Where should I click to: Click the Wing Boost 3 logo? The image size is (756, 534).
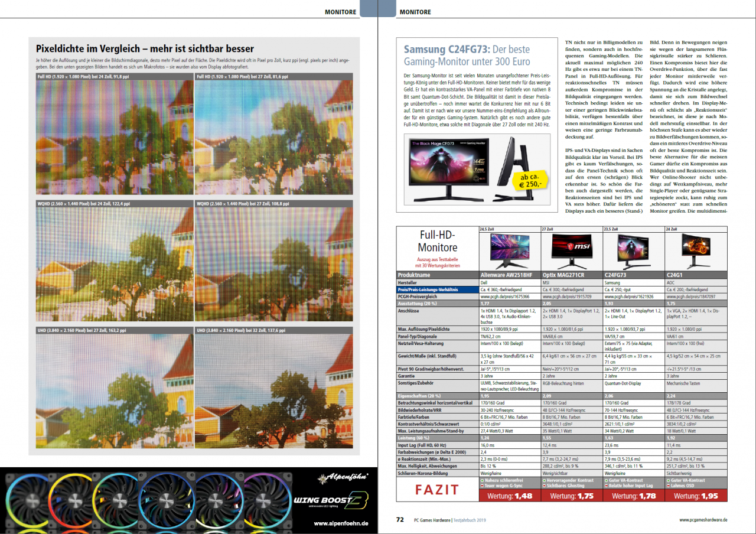coord(331,503)
